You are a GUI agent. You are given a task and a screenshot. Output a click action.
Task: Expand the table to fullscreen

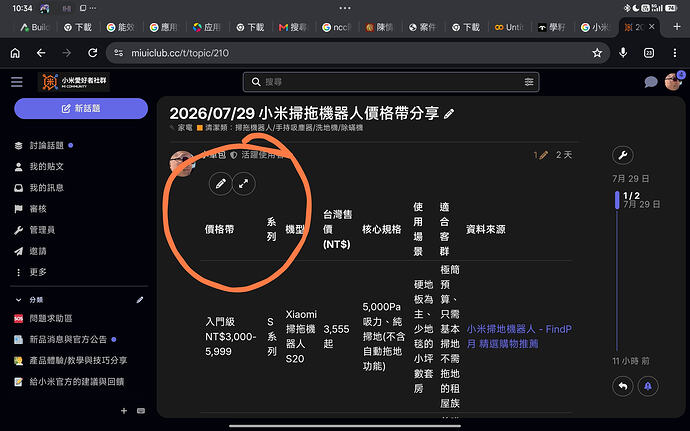click(243, 184)
